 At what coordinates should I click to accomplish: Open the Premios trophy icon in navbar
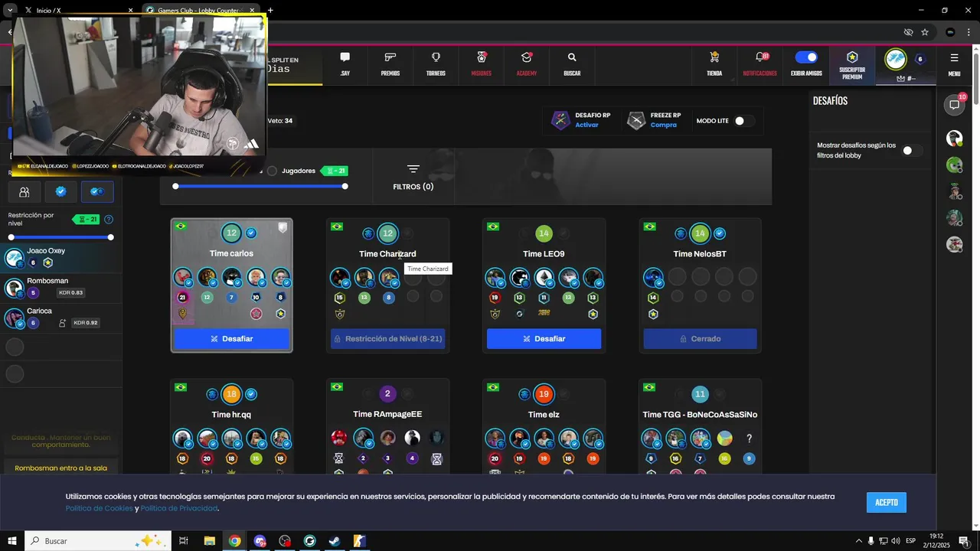[x=390, y=57]
